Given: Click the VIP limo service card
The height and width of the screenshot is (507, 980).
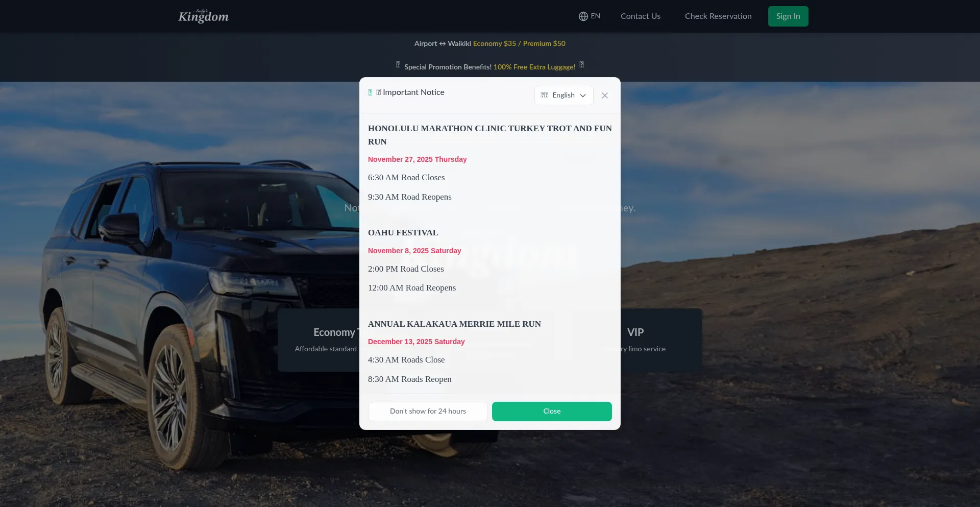Looking at the screenshot, I should pyautogui.click(x=661, y=340).
